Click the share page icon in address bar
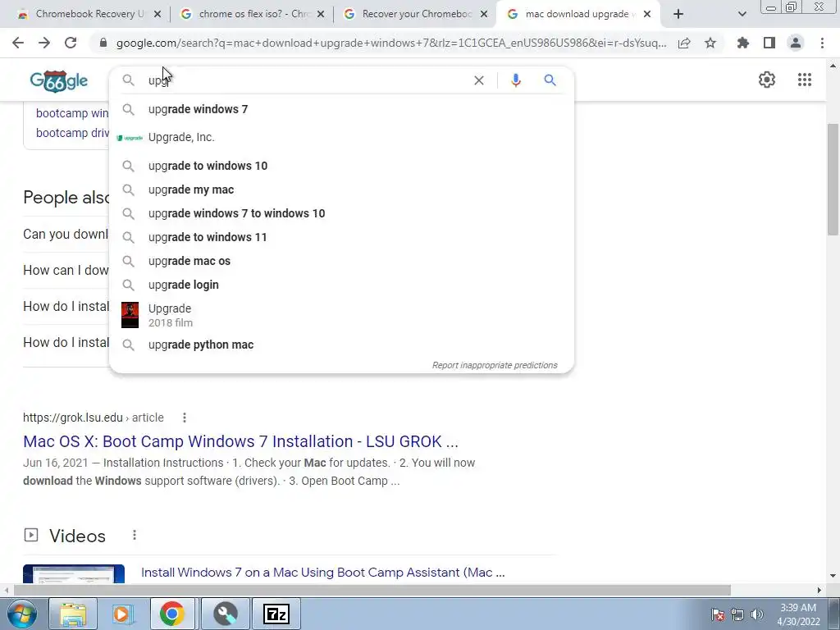Screen dimensions: 840x630 point(684,43)
